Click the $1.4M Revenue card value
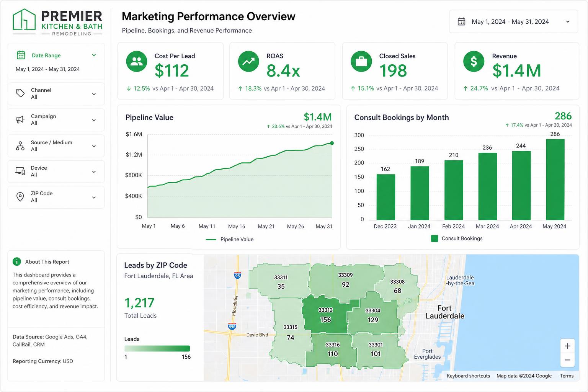The image size is (588, 392). coord(517,71)
